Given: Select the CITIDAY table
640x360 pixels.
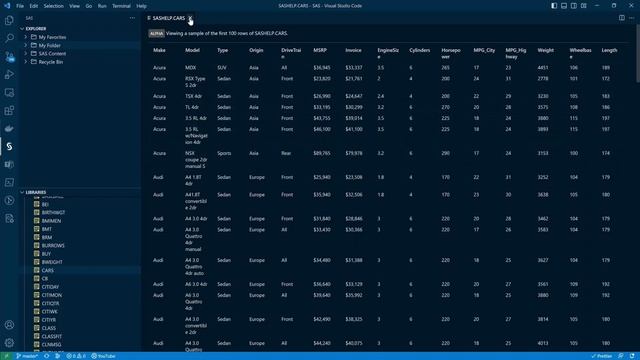Looking at the screenshot, I should click(50, 287).
